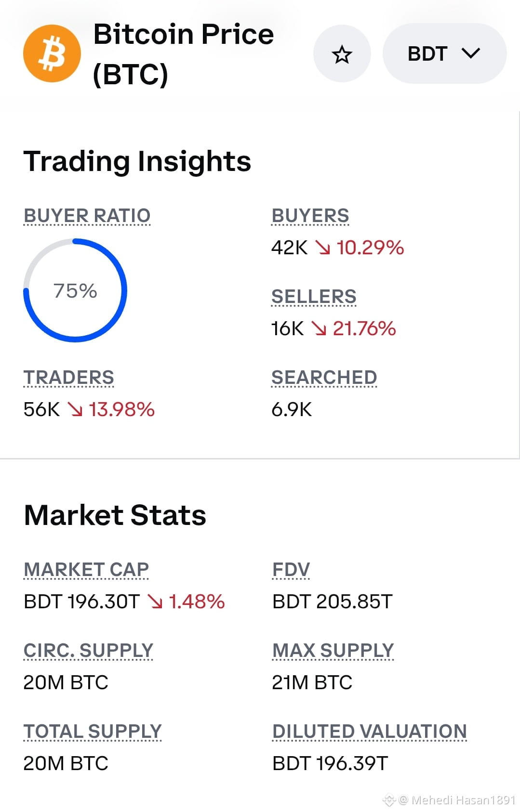Viewport: 520px width, 812px height.
Task: Click the BUYERS info label
Action: tap(310, 216)
